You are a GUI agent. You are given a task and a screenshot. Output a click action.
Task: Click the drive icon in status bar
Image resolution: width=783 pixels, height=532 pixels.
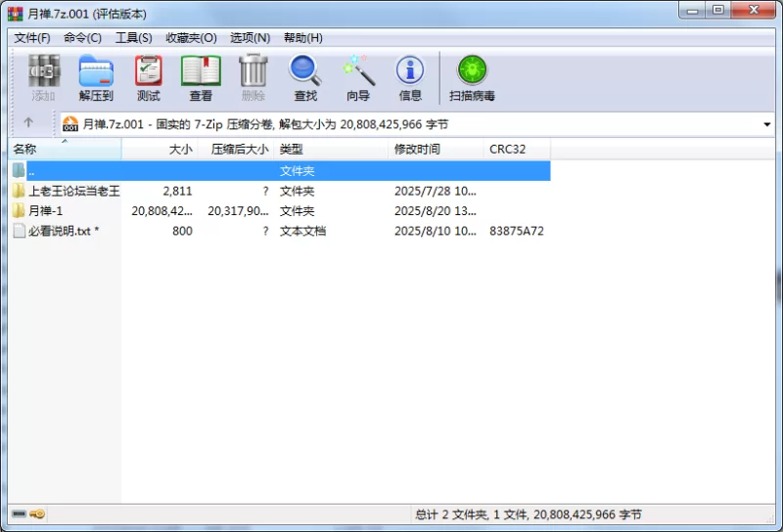19,513
